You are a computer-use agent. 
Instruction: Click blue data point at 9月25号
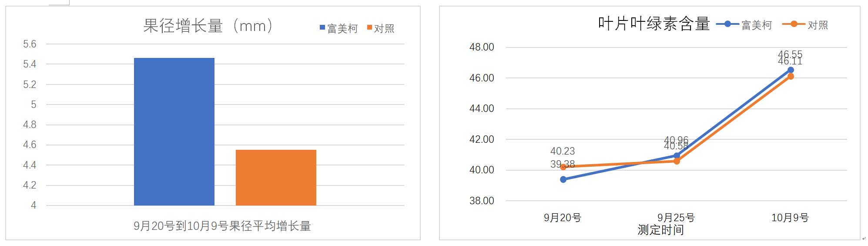point(677,155)
